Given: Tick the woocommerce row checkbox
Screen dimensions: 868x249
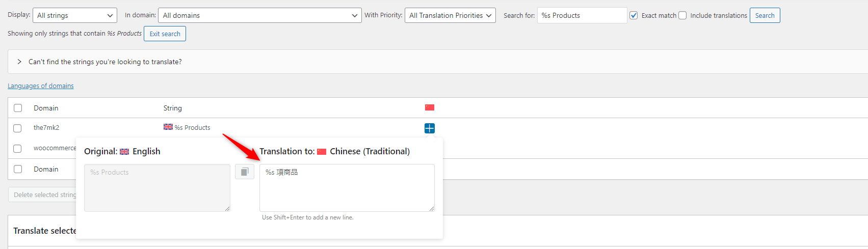Looking at the screenshot, I should click(x=17, y=149).
